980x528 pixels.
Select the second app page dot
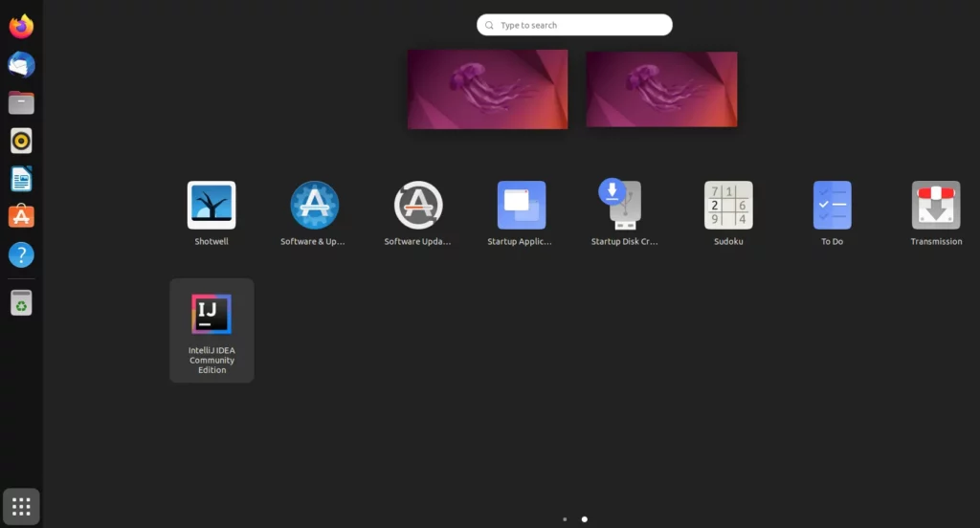[x=585, y=519]
